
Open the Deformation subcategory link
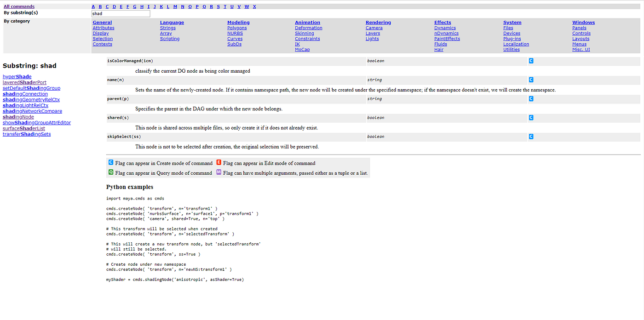coord(309,28)
